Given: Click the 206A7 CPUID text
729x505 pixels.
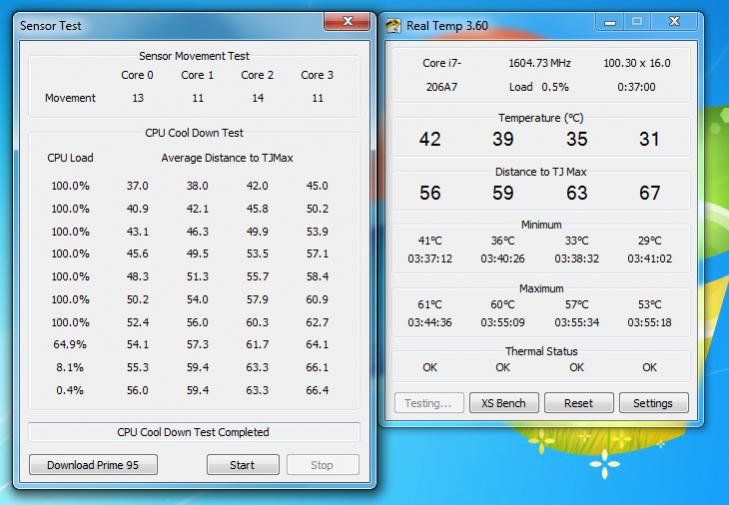Looking at the screenshot, I should click(x=441, y=87).
